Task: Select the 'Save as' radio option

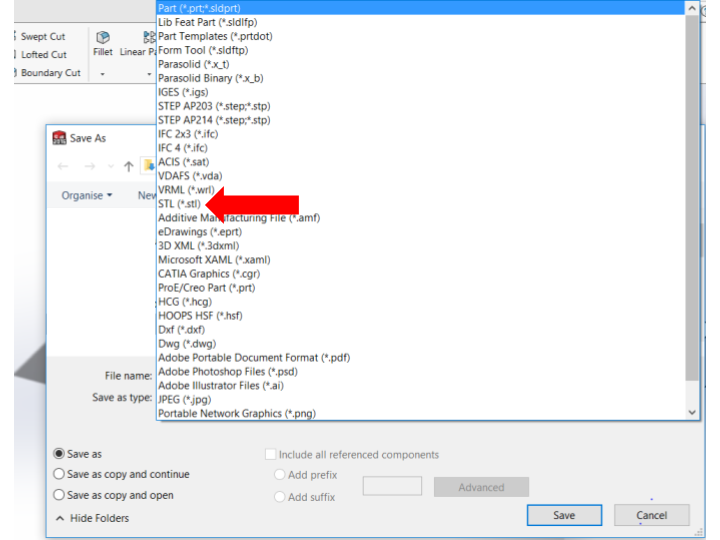Action: click(59, 454)
